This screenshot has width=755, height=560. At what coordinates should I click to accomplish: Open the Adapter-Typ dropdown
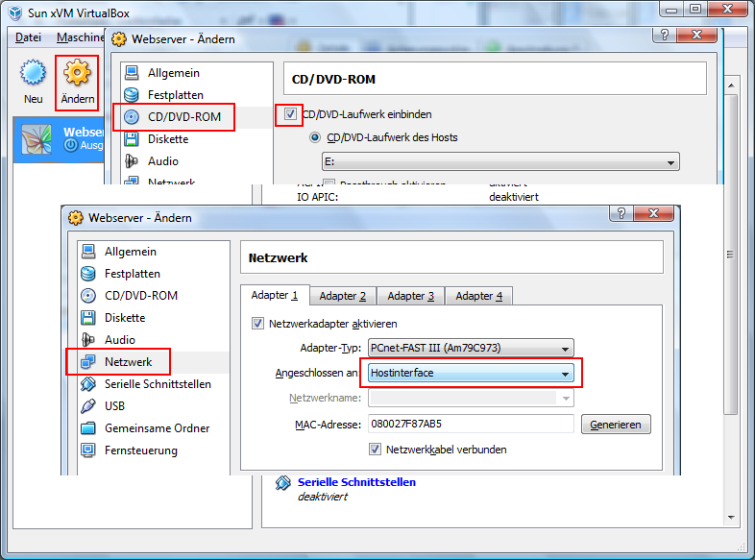tap(471, 348)
